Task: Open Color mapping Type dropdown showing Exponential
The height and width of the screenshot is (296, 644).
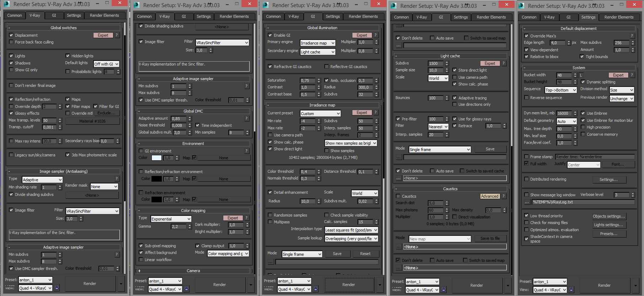Action: (171, 219)
